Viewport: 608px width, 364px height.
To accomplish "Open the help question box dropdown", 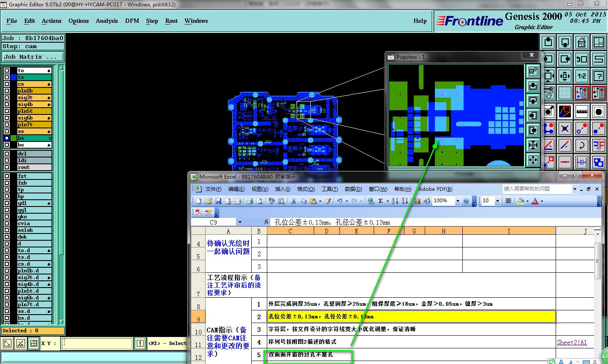I will pyautogui.click(x=575, y=189).
